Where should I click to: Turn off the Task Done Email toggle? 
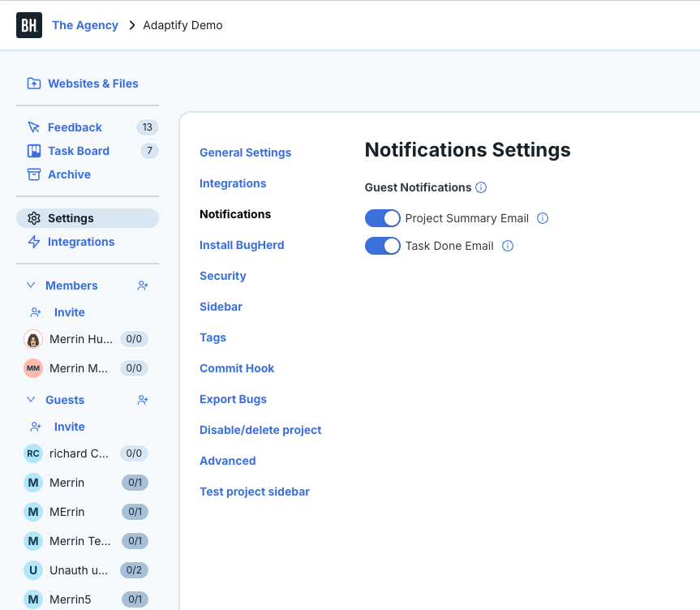tap(383, 246)
